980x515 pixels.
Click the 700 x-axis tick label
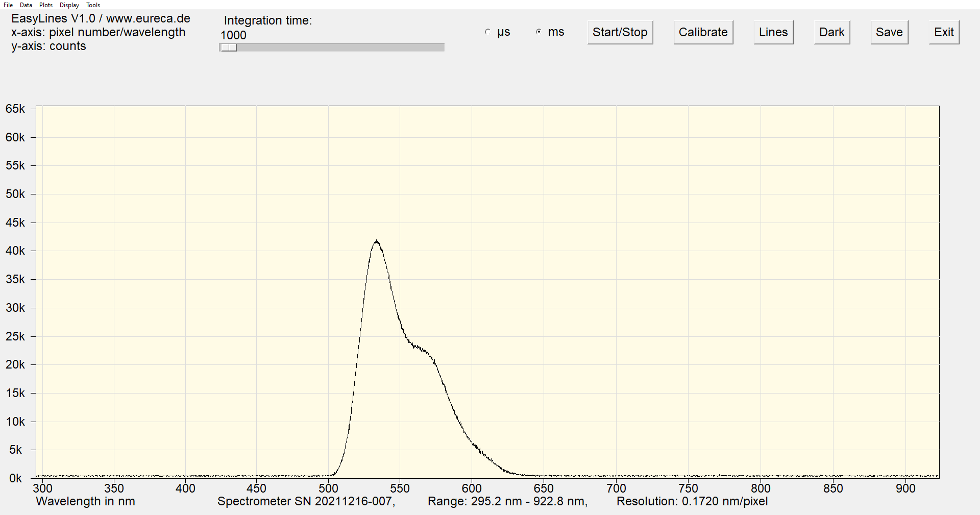[x=616, y=488]
